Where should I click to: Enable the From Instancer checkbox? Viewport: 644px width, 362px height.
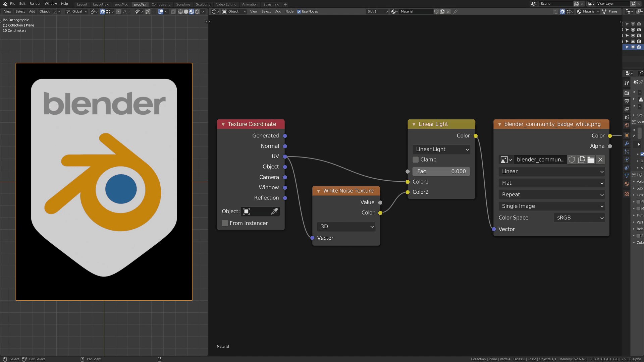[225, 223]
